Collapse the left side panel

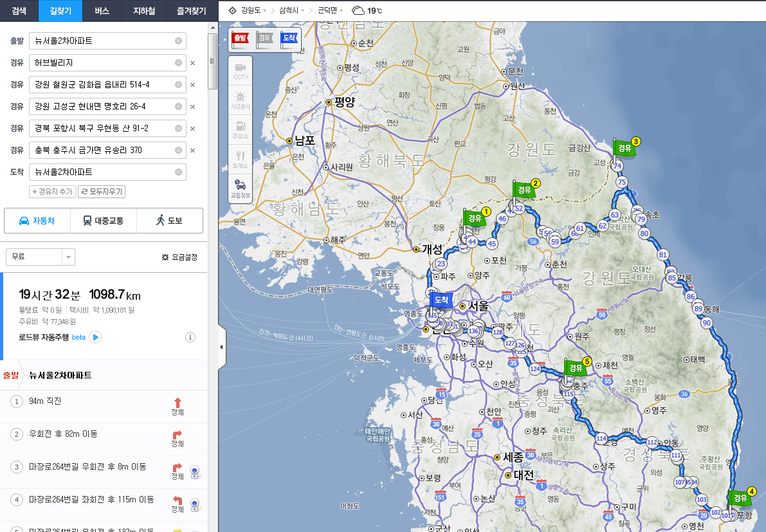(221, 347)
